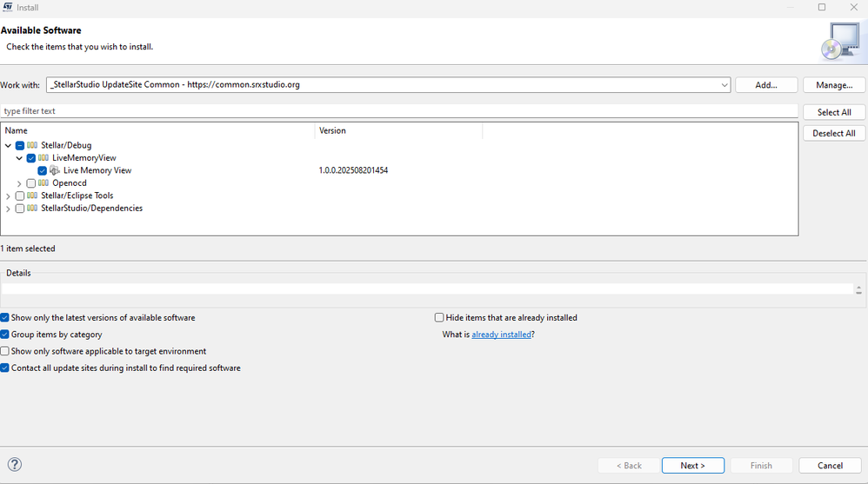This screenshot has width=868, height=484.
Task: Check the StellarStudio/Dependencies checkbox
Action: coord(20,209)
